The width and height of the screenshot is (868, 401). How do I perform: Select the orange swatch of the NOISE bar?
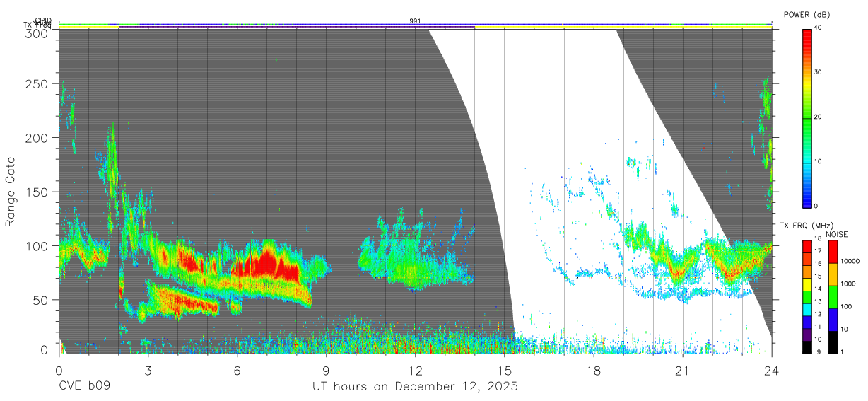point(833,274)
